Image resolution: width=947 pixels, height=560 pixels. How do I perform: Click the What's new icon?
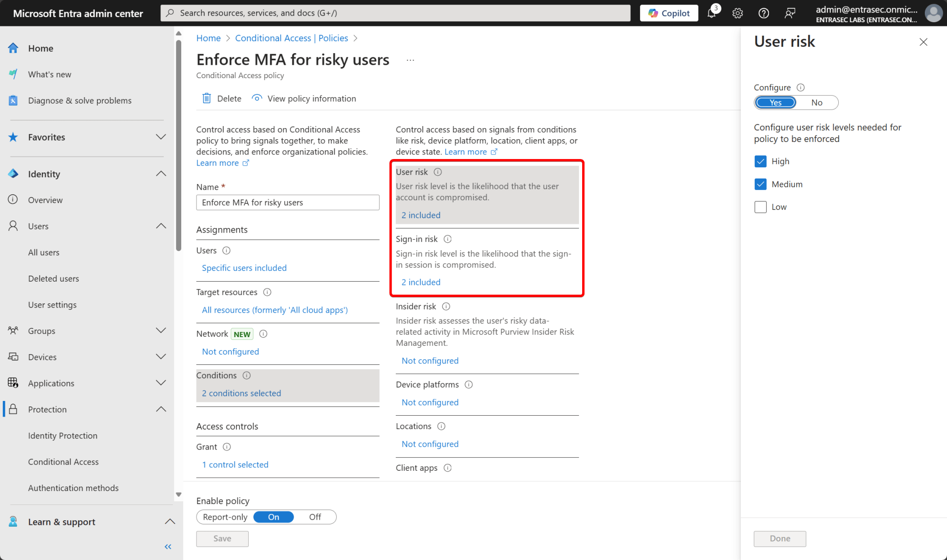pos(13,74)
